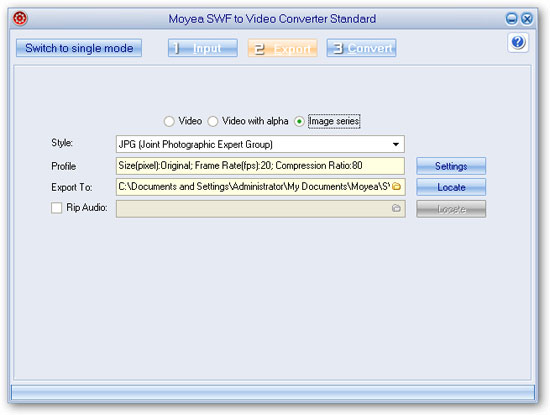
Task: Close the converter using the X icon
Action: 527,18
